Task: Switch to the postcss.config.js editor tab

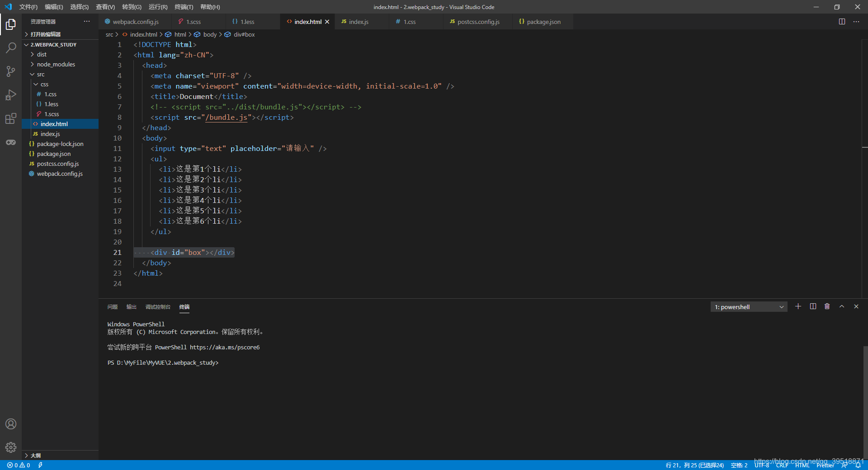Action: click(x=478, y=22)
